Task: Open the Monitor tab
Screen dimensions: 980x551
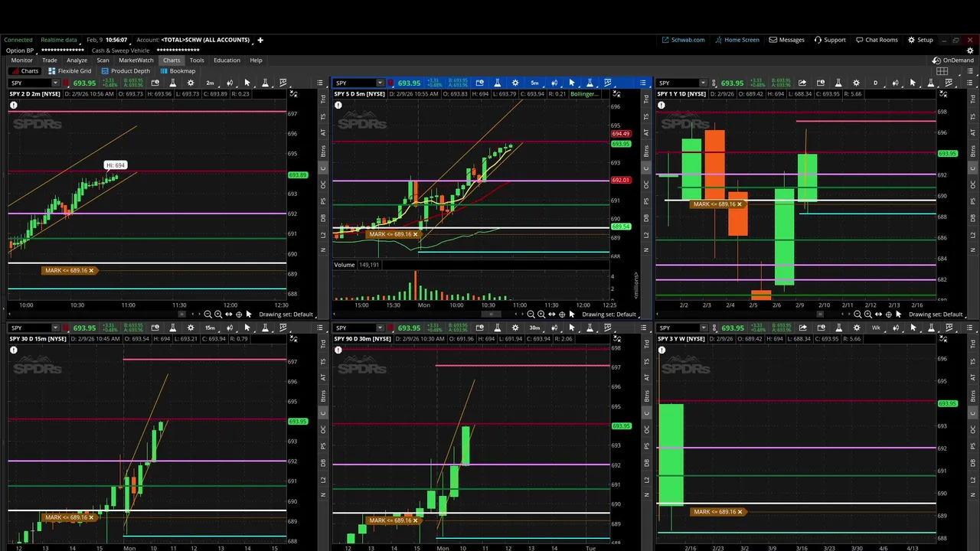Action: [21, 60]
